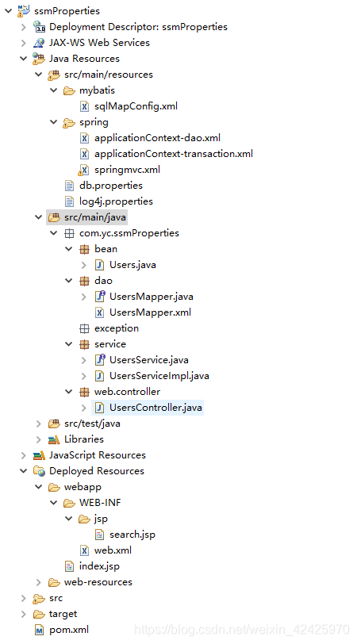Select the src folder label at bottom
This screenshot has height=644, width=357.
click(x=56, y=598)
